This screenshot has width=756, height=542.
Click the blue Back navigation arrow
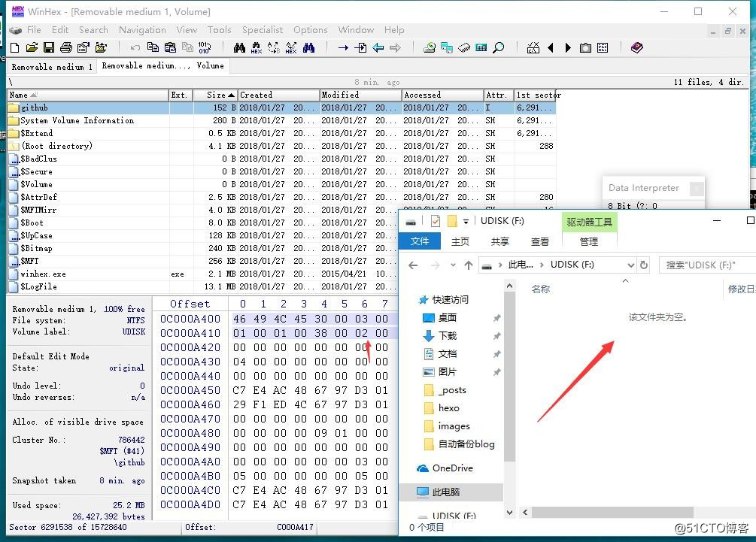point(378,47)
